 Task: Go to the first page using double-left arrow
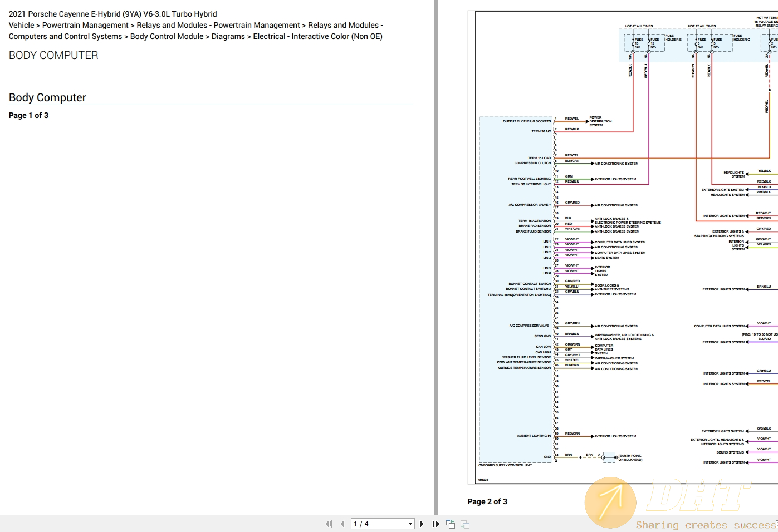329,524
